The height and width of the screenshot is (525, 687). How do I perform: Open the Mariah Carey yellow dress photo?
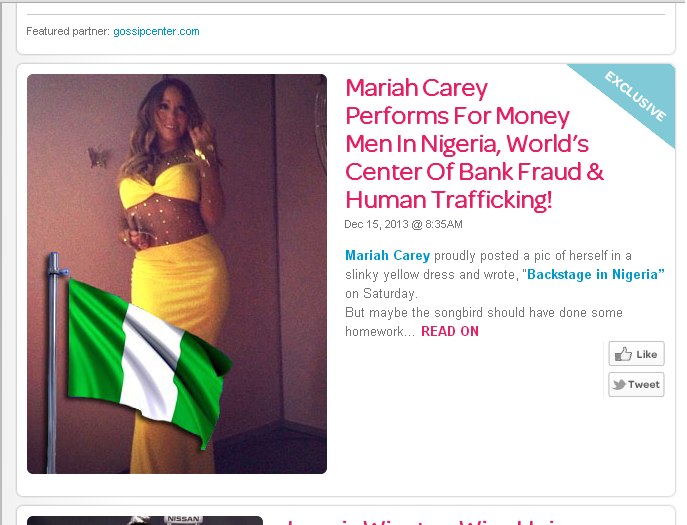click(x=177, y=274)
